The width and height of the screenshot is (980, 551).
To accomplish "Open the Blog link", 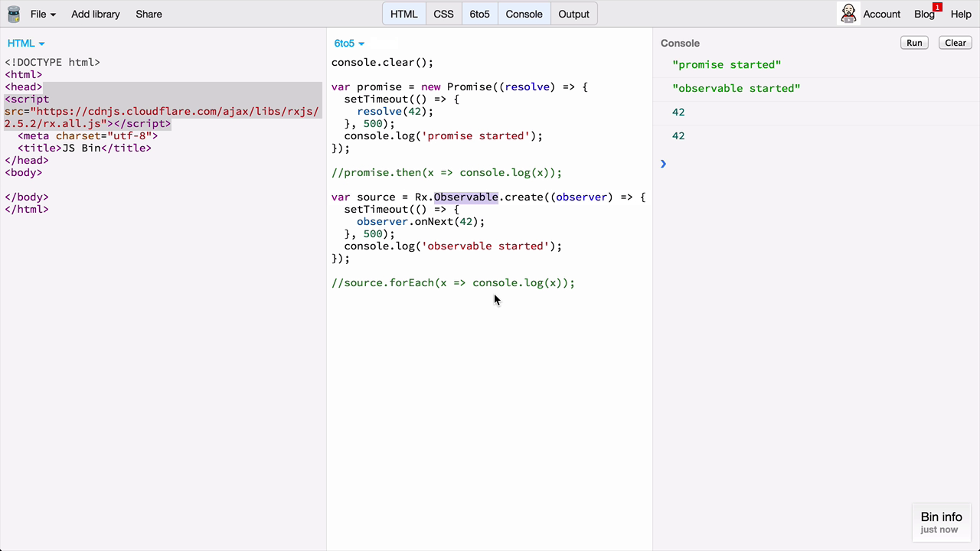I will (924, 14).
